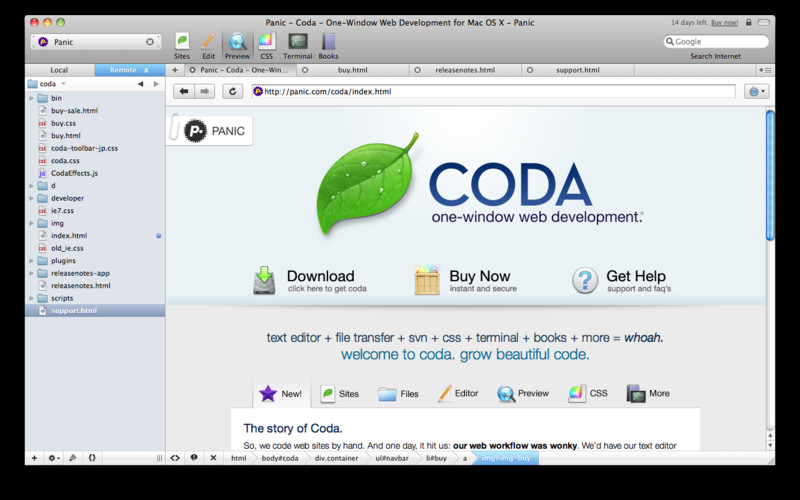The width and height of the screenshot is (800, 500).
Task: Go forward in the preview browser
Action: [205, 91]
